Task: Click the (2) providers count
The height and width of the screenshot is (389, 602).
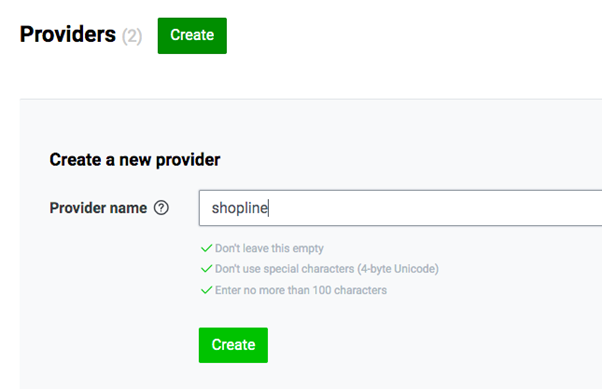Action: [132, 36]
